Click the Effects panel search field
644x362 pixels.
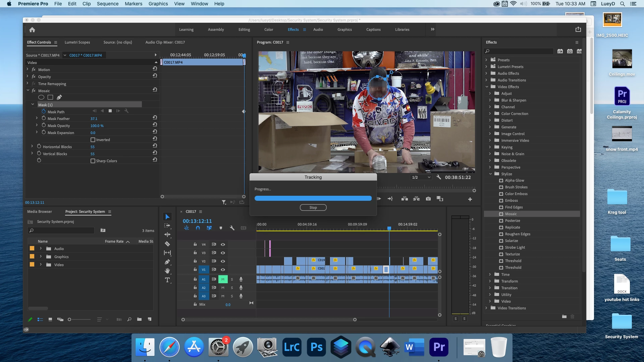(x=519, y=51)
